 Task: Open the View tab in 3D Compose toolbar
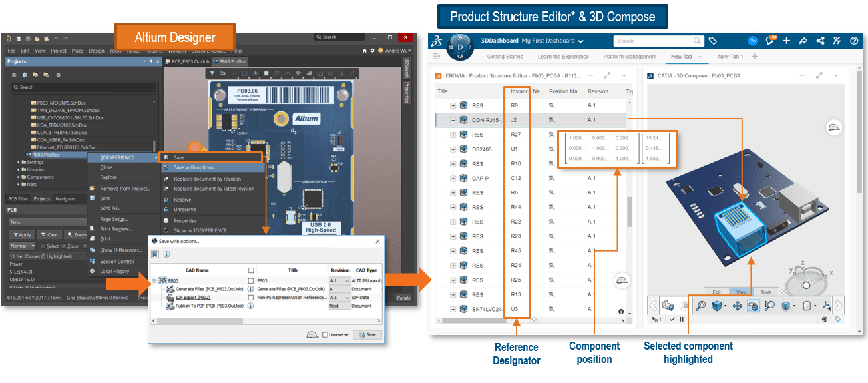pos(742,292)
